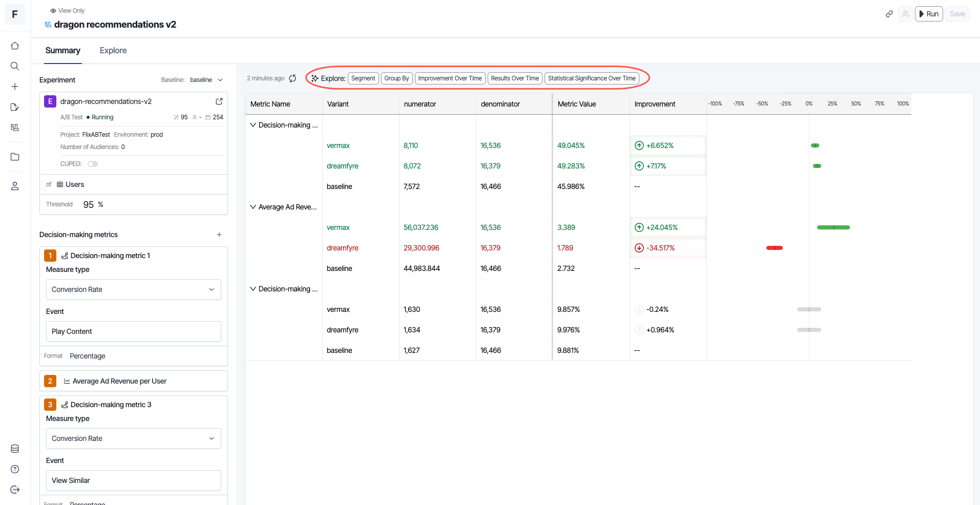Open the folder sidebar icon
Screen dimensions: 980x505
pos(15,157)
